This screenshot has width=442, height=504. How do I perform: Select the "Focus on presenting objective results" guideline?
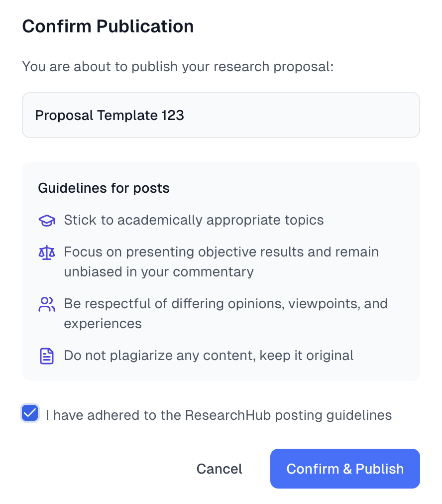point(221,252)
